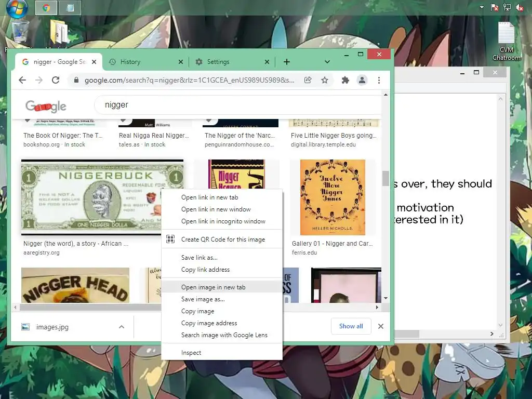Choose Inspect from context menu
The height and width of the screenshot is (399, 532).
coord(222,353)
